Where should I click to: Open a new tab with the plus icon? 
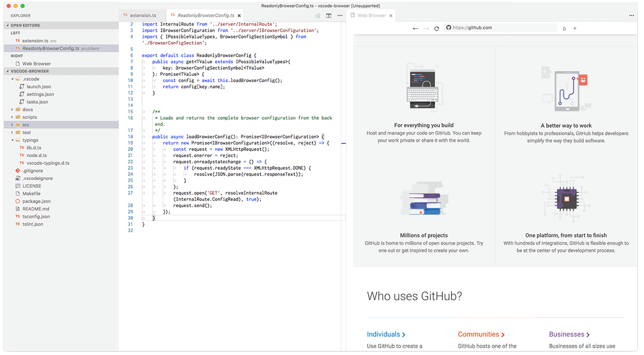tap(575, 28)
